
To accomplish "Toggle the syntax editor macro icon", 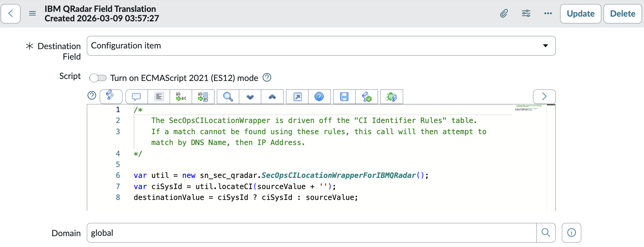I will pos(111,97).
